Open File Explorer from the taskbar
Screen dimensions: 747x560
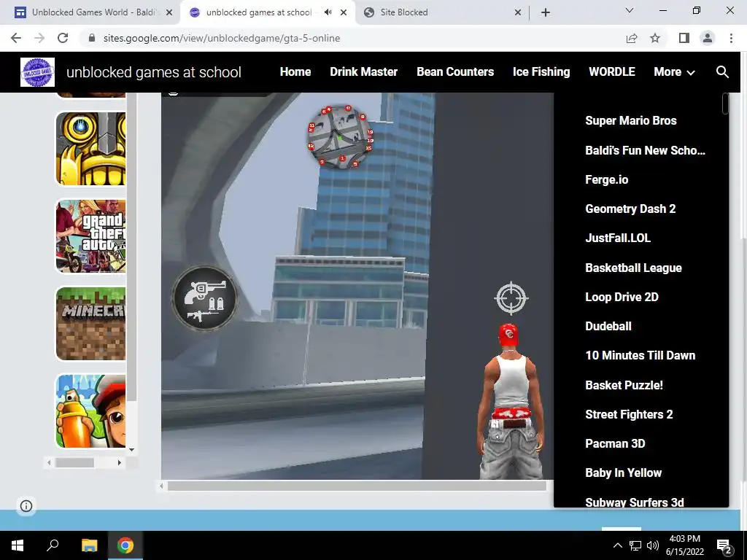click(89, 545)
